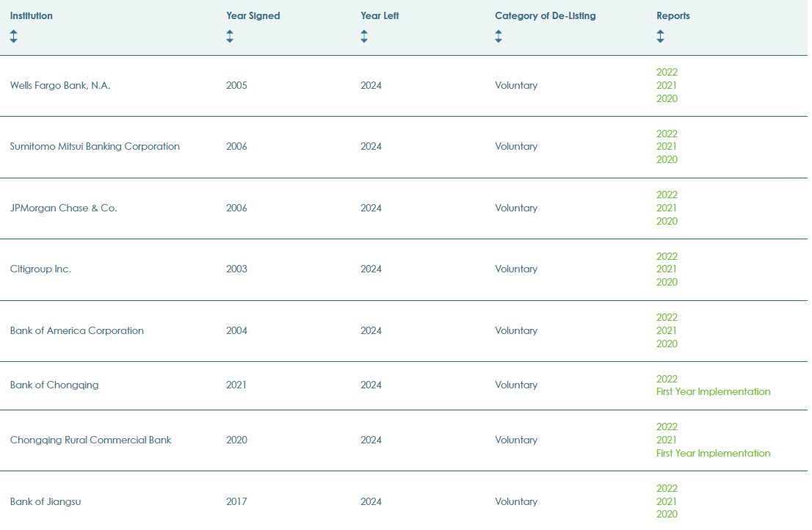The height and width of the screenshot is (530, 812).
Task: Open Wells Fargo 2021 report
Action: (666, 85)
